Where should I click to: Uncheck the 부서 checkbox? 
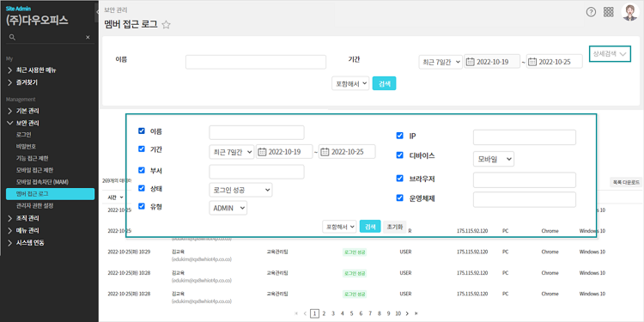(142, 170)
